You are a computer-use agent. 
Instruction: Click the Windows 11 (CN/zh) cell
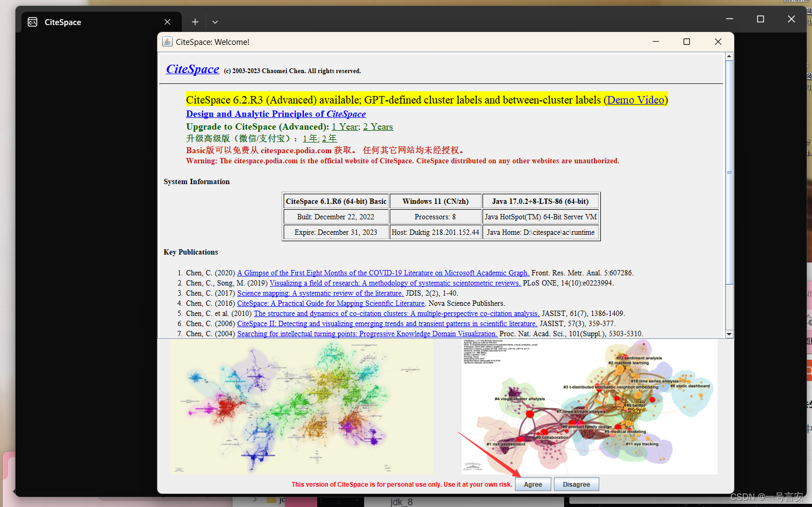pyautogui.click(x=436, y=201)
